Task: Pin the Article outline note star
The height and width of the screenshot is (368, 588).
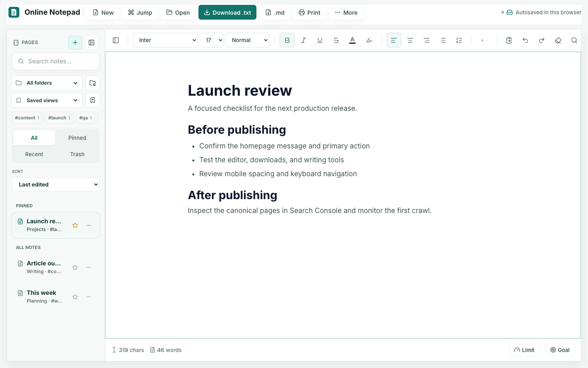Action: click(75, 267)
